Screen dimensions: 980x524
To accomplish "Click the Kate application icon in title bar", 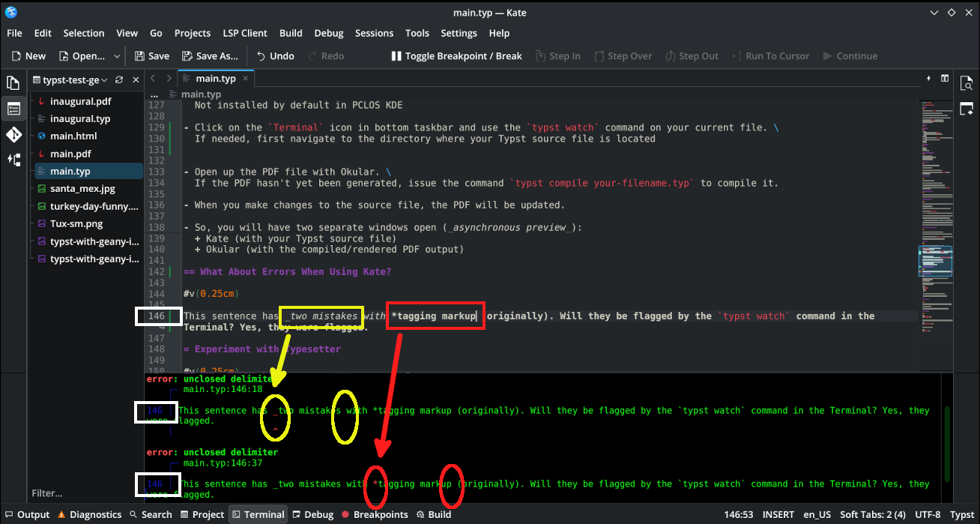I will 11,12.
